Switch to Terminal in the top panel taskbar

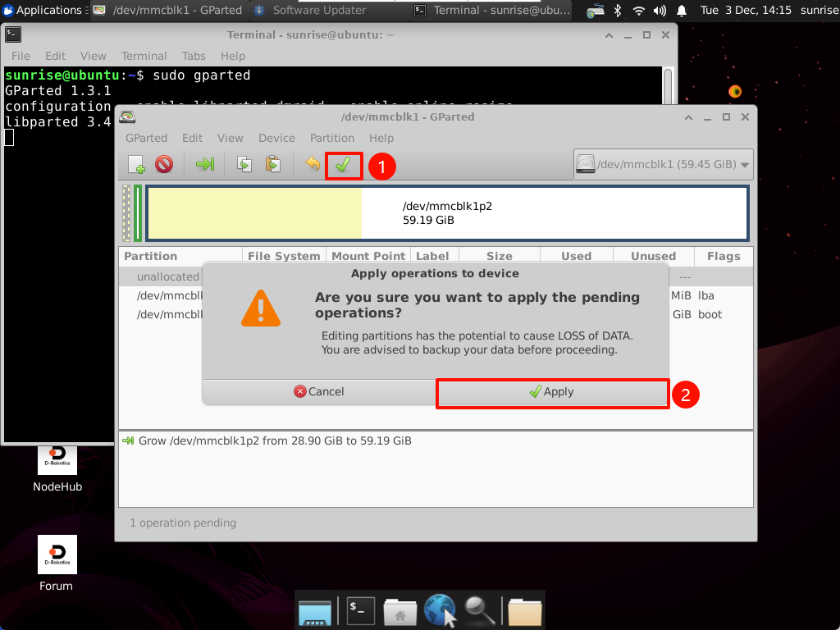coord(492,10)
